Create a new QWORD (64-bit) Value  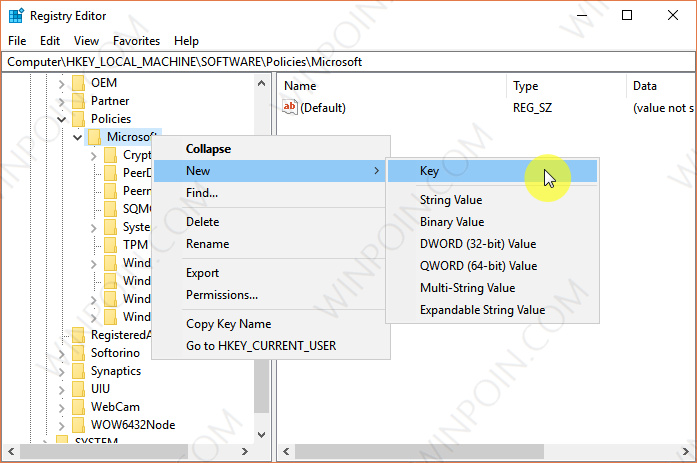[x=492, y=266]
